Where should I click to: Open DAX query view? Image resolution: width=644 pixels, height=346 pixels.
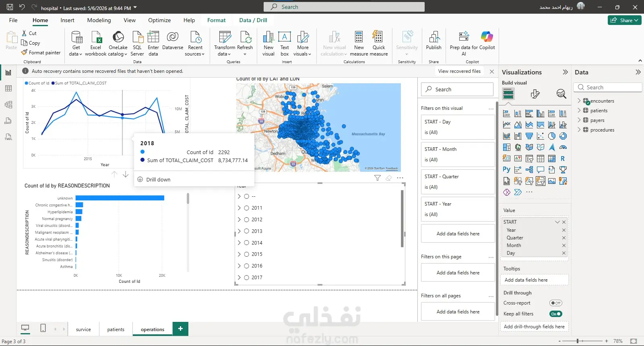pos(8,121)
